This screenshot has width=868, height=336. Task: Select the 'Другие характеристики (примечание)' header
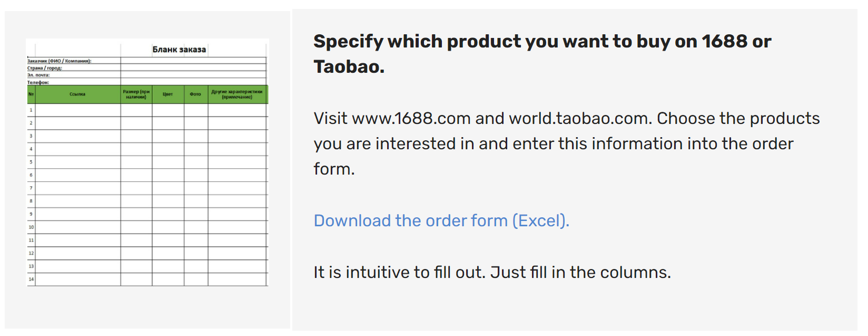pyautogui.click(x=238, y=94)
